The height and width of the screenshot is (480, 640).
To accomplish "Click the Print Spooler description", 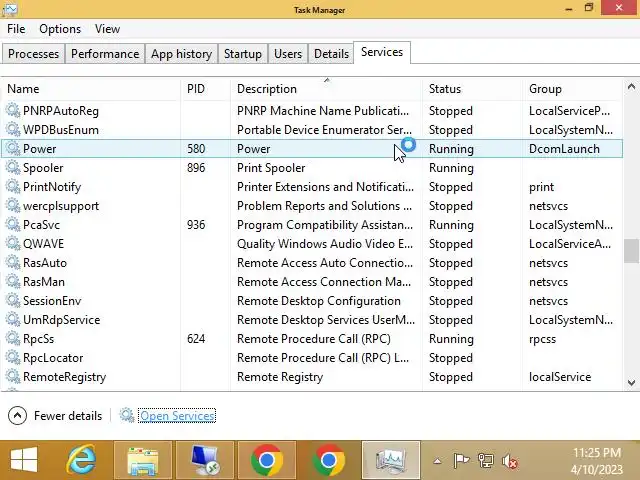I will 271,168.
